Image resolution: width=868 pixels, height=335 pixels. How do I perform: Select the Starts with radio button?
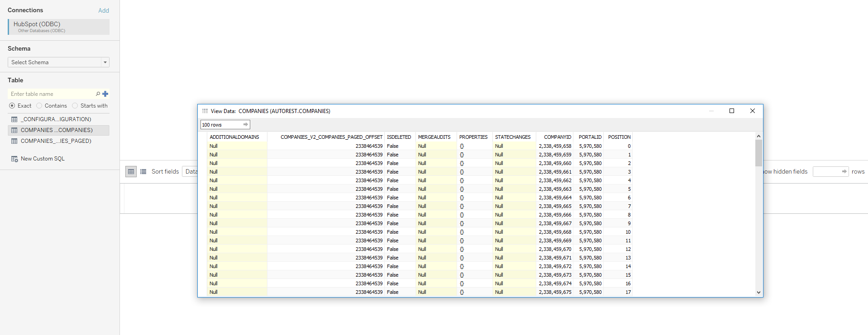tap(75, 106)
